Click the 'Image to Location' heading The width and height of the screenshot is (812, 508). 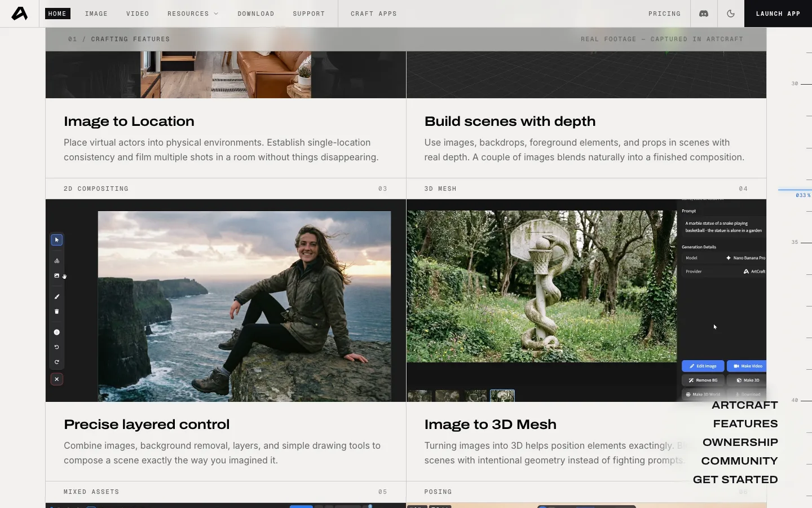129,121
